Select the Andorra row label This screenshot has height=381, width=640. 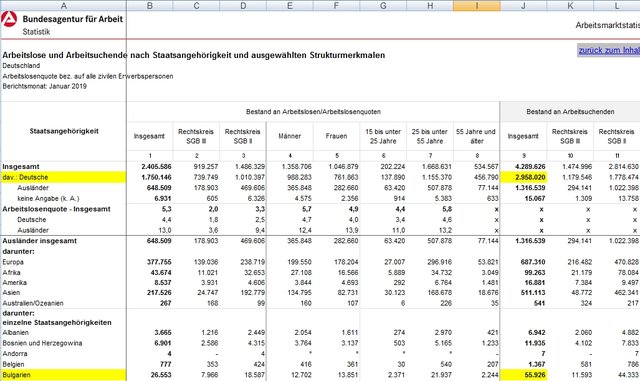pyautogui.click(x=15, y=354)
